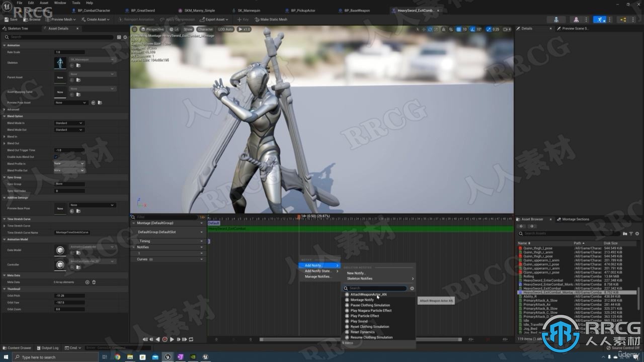The height and width of the screenshot is (362, 644).
Task: Choose Play Niagara Particle Effect notify
Action: pos(371,310)
